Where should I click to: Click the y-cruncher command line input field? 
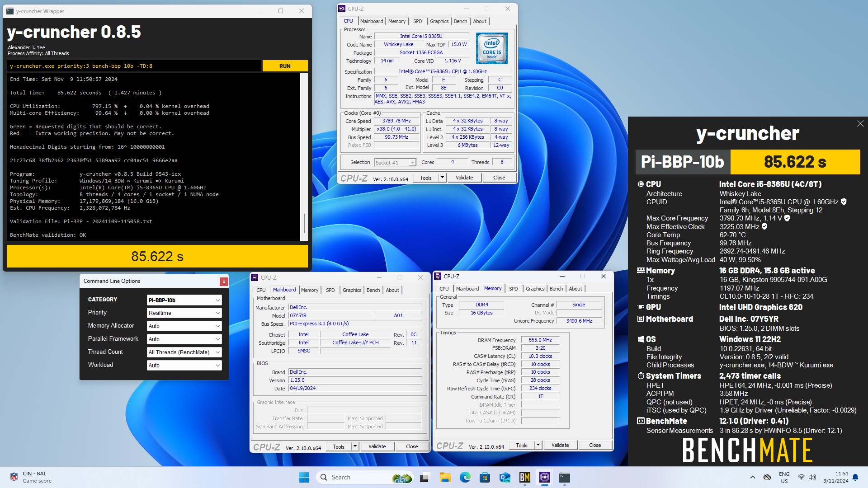134,66
